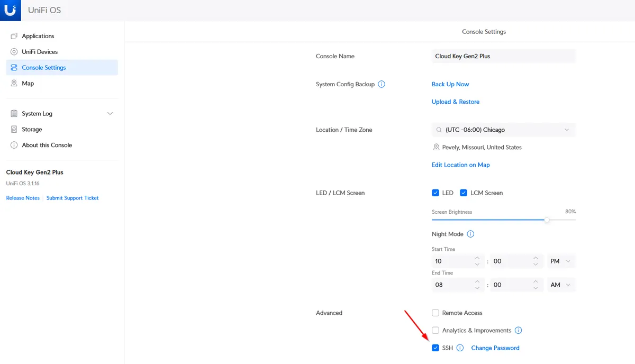
Task: Enable the Remote Access checkbox
Action: 436,313
